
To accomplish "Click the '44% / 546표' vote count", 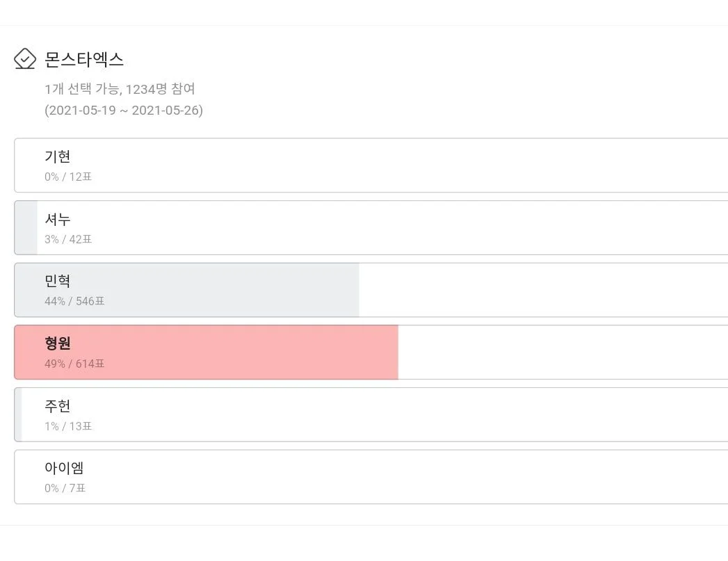I will 74,301.
